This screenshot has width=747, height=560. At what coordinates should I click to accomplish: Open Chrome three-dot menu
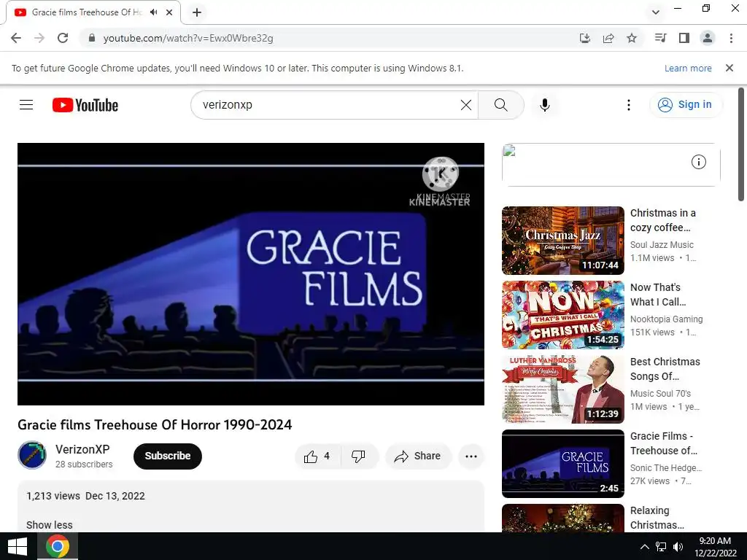pos(731,38)
